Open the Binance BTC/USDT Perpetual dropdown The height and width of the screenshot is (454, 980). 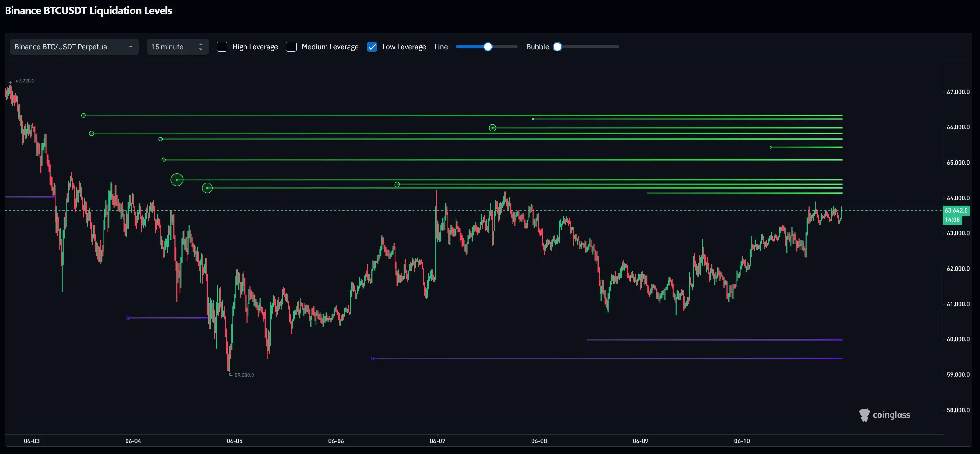(74, 47)
